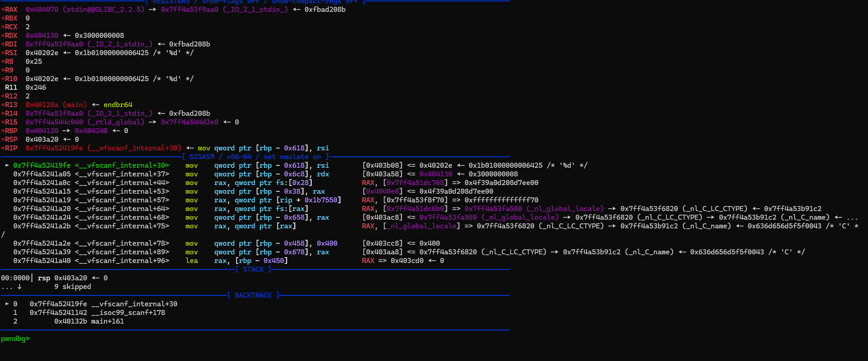
Task: Select the RIP register label
Action: click(x=11, y=148)
